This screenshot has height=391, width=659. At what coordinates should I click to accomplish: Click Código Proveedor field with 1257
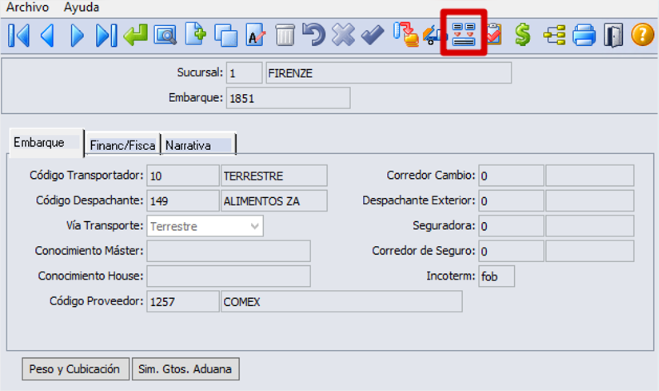pyautogui.click(x=182, y=301)
